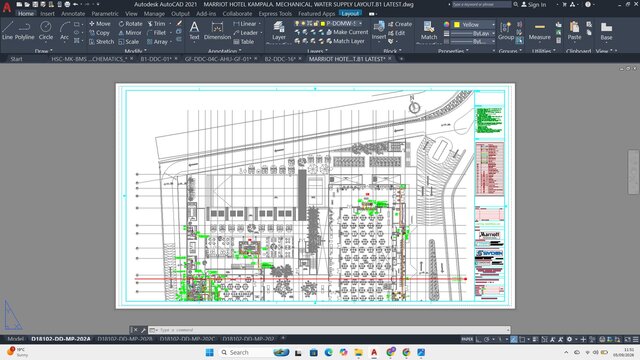Expand the Utilities panel

point(544,51)
